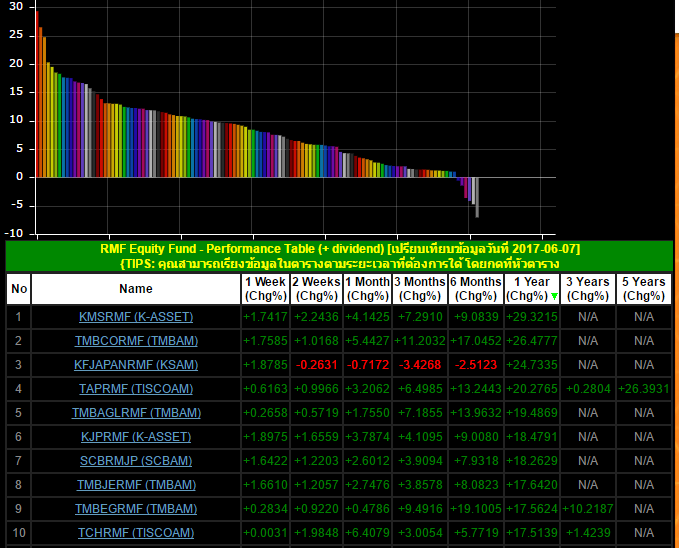The height and width of the screenshot is (548, 679).
Task: Select the 6 Months value +17.0452
Action: [x=475, y=341]
